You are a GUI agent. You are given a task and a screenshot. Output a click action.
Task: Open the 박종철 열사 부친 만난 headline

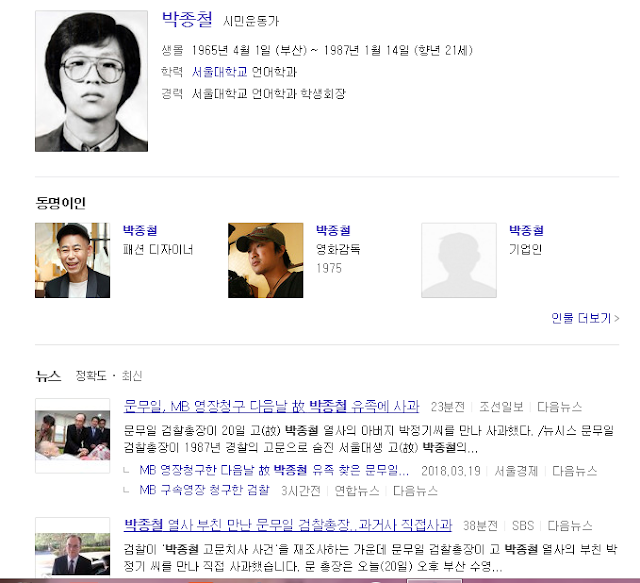click(x=288, y=525)
